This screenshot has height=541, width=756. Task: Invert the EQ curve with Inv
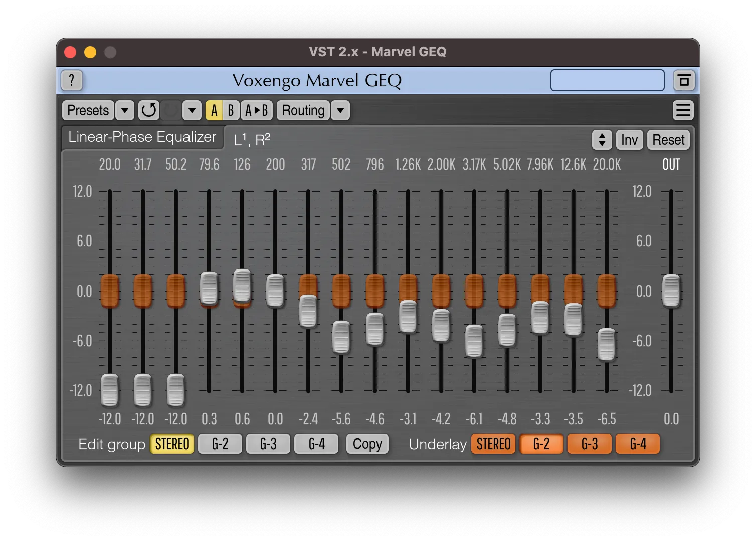(x=629, y=140)
